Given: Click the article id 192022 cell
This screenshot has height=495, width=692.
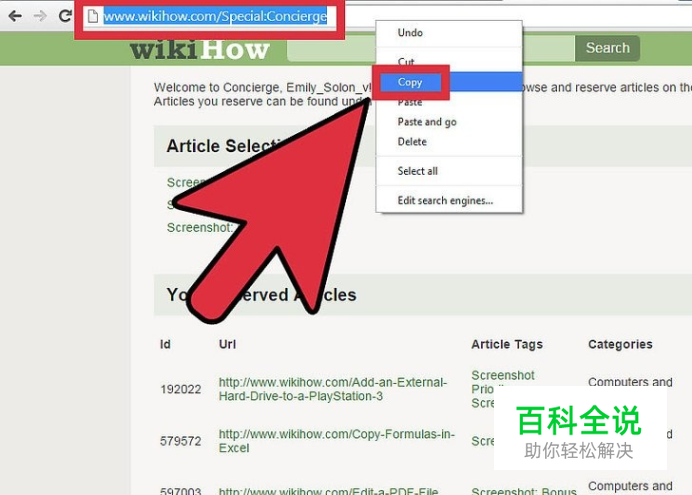Looking at the screenshot, I should [181, 390].
